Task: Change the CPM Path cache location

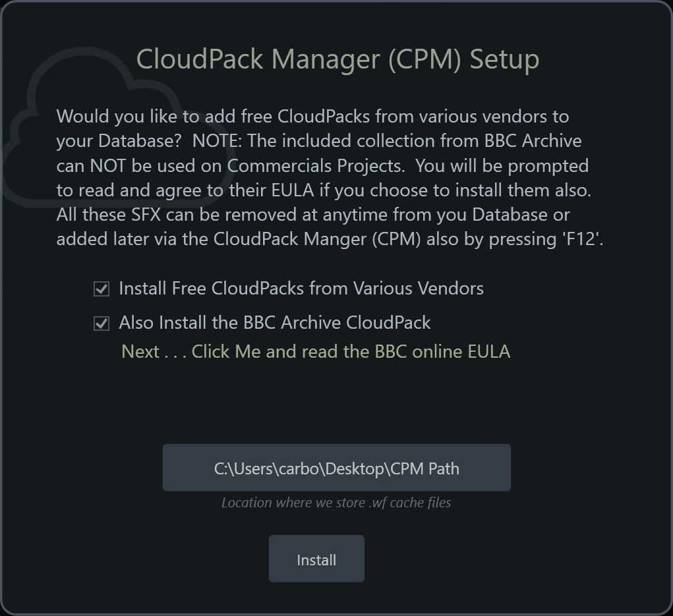Action: coord(336,468)
